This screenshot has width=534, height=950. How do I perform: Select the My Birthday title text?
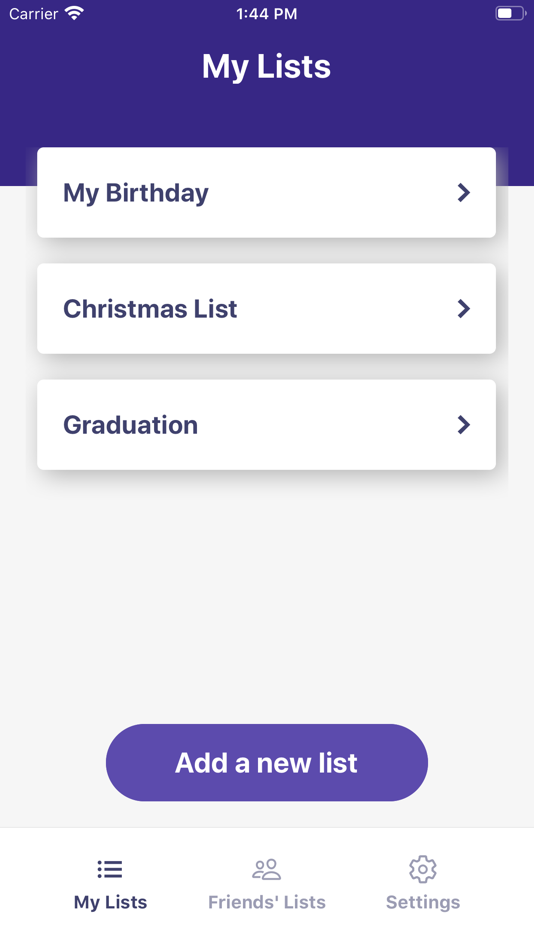tap(136, 193)
